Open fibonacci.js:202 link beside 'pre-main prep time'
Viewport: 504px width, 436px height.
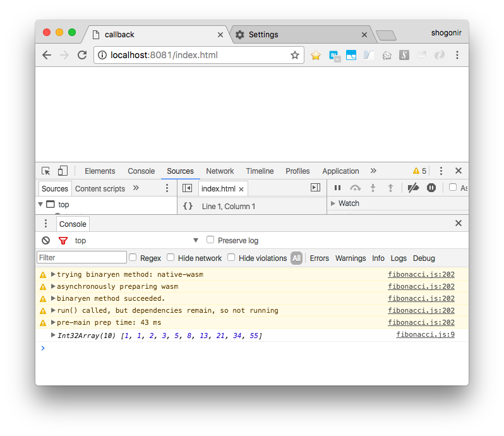point(421,322)
